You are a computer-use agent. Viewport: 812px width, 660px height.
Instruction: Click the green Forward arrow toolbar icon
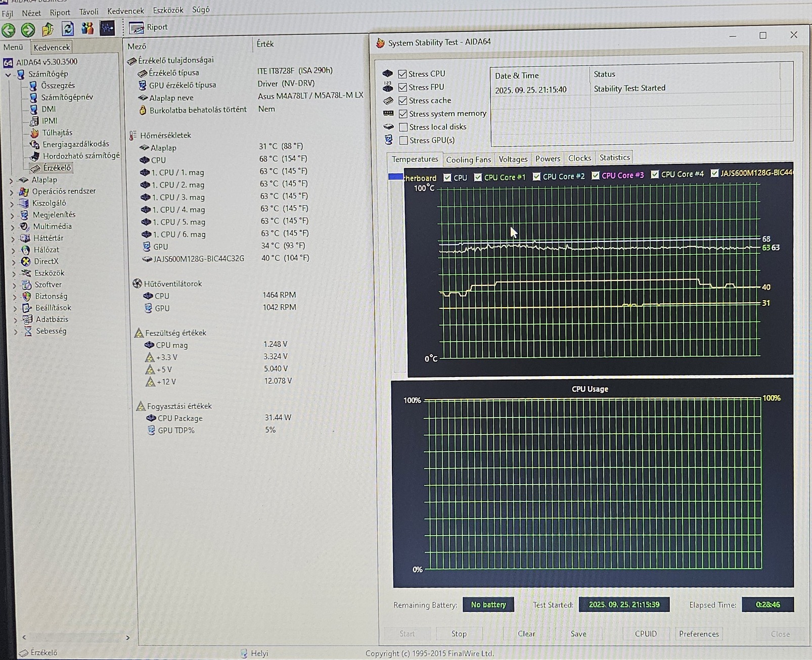[28, 30]
